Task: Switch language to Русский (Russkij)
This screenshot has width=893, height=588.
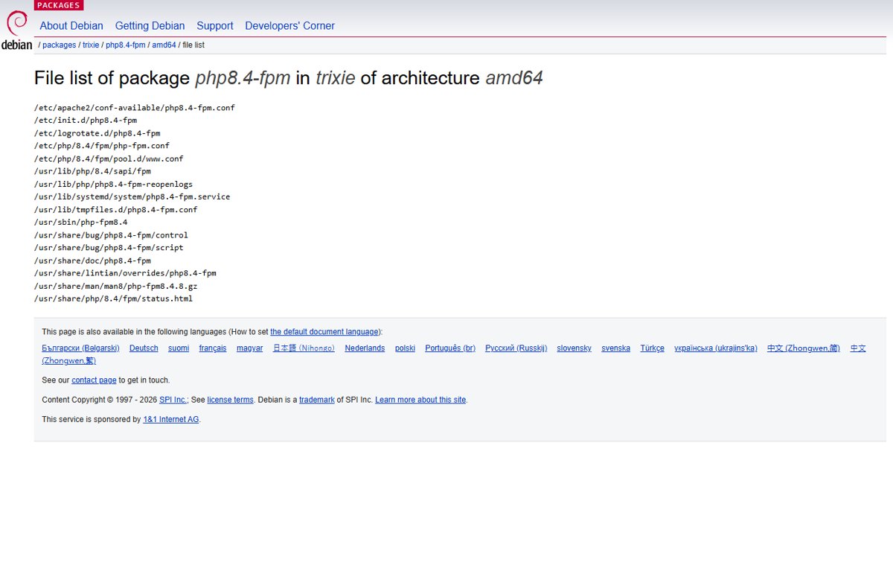Action: 516,348
